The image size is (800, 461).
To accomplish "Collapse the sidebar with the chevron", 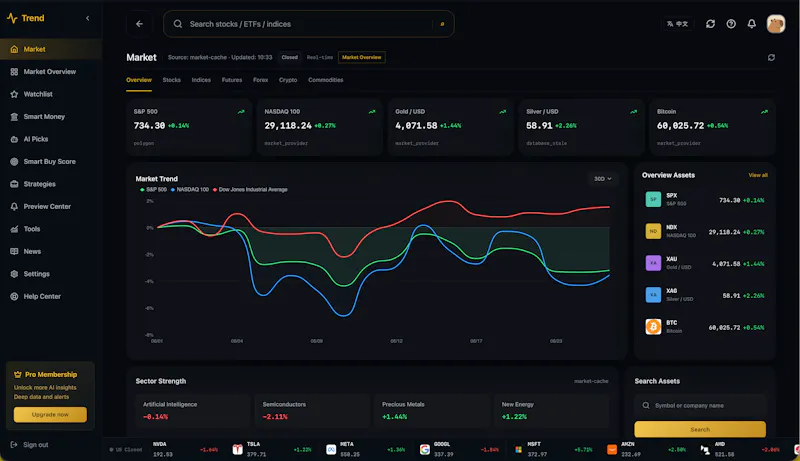I will (x=88, y=18).
